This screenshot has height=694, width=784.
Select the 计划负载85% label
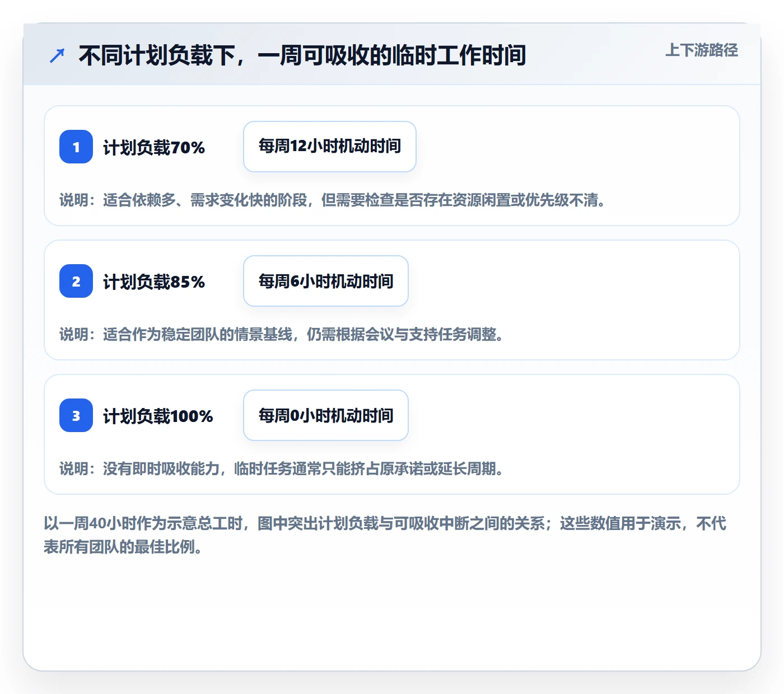point(154,282)
